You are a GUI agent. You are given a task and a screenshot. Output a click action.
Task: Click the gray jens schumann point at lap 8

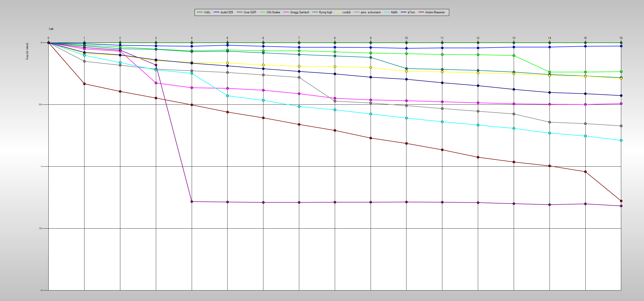(x=335, y=101)
